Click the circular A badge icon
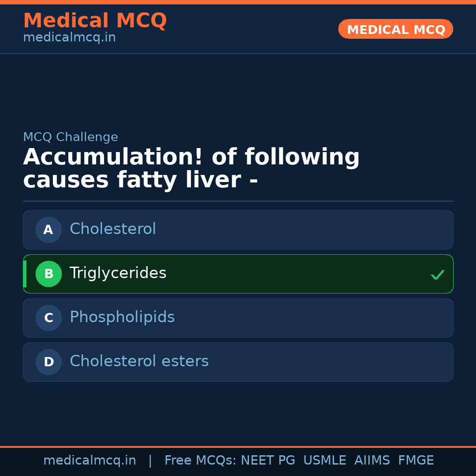The width and height of the screenshot is (476, 476). coord(48,230)
